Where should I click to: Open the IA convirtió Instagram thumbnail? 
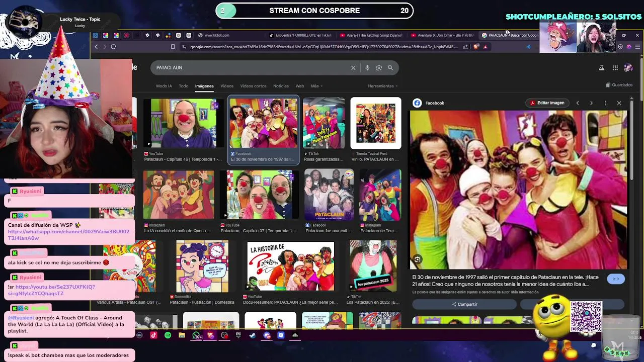coord(178,195)
